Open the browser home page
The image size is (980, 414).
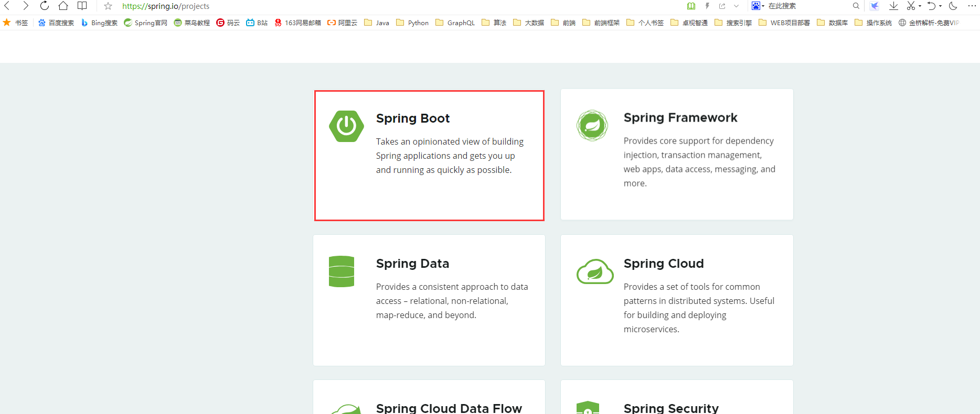pyautogui.click(x=63, y=6)
